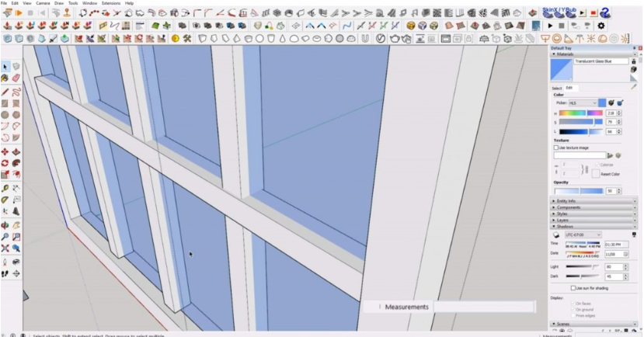Pick the pink Eraser tool
This screenshot has height=337, width=644.
(16, 78)
